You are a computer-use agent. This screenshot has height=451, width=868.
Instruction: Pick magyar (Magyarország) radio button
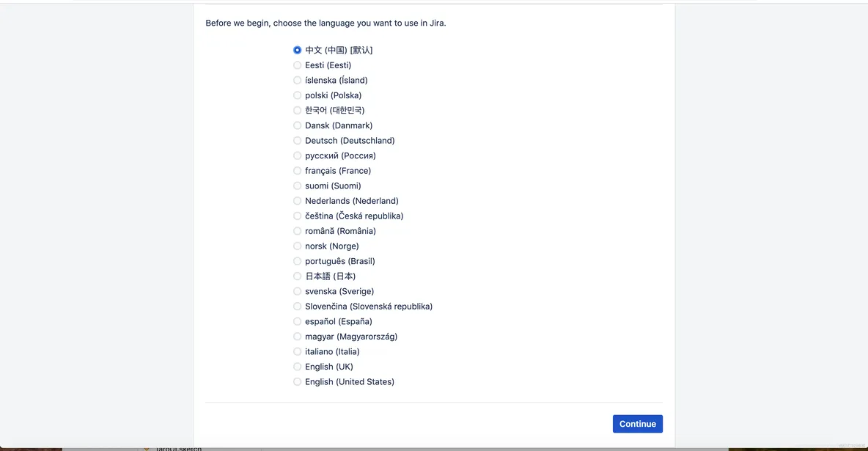point(297,337)
